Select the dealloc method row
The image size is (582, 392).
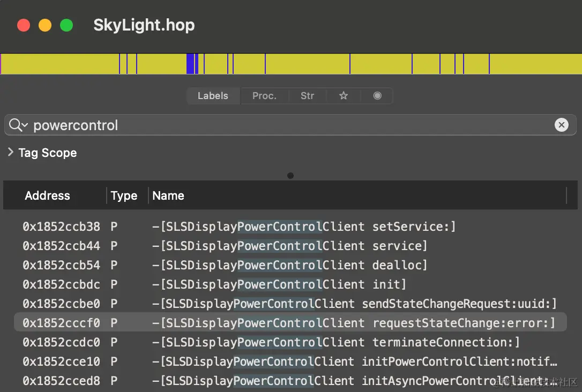click(289, 265)
